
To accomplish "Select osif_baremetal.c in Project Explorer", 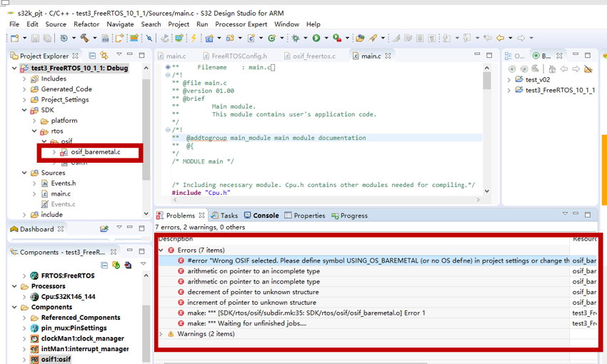I will [95, 152].
